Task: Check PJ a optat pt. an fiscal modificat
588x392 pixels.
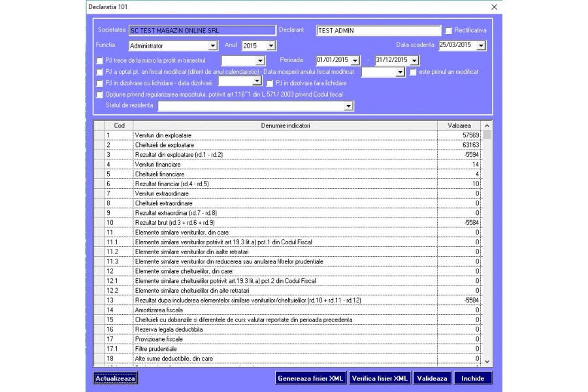Action: (99, 72)
